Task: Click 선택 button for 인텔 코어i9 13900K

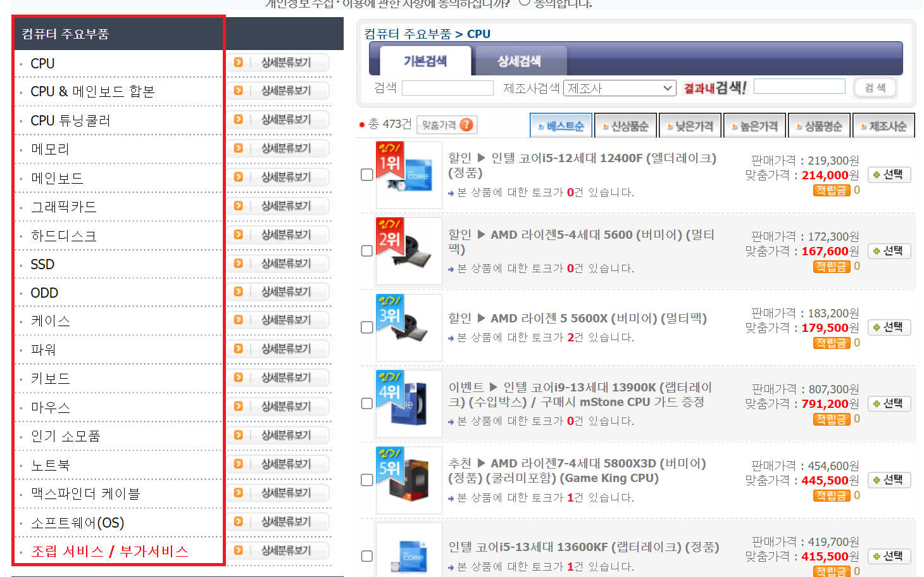Action: point(889,403)
